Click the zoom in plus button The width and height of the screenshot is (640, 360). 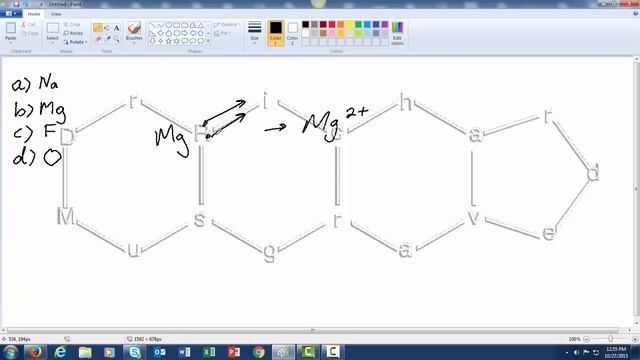tap(635, 339)
